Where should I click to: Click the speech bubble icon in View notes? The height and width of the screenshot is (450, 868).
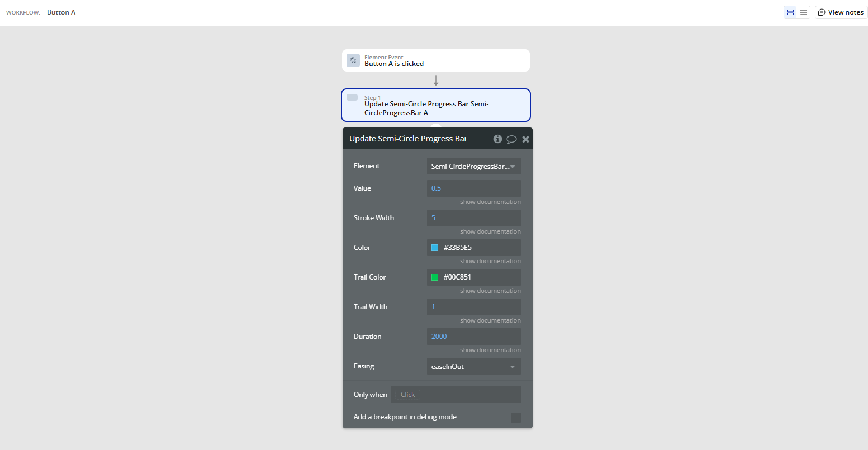[x=821, y=12]
